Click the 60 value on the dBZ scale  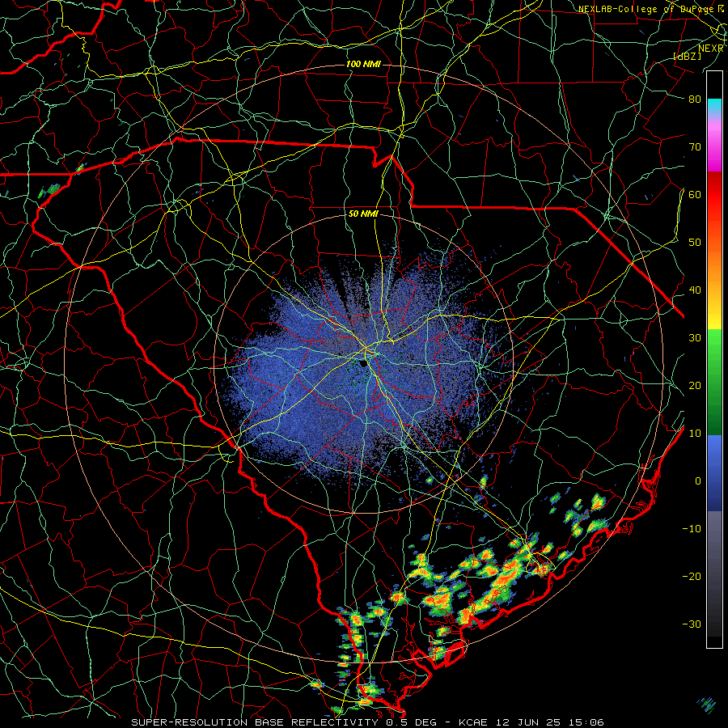pos(695,195)
